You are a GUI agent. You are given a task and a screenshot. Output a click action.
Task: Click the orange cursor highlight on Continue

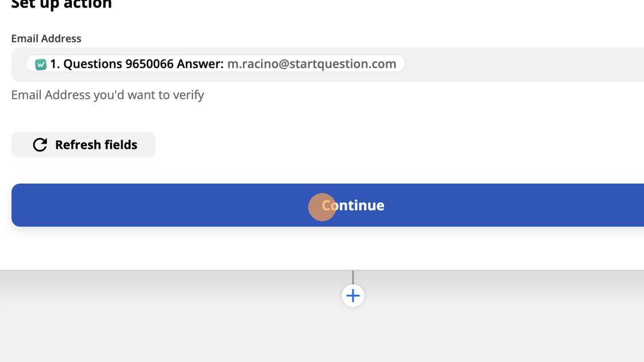(322, 207)
